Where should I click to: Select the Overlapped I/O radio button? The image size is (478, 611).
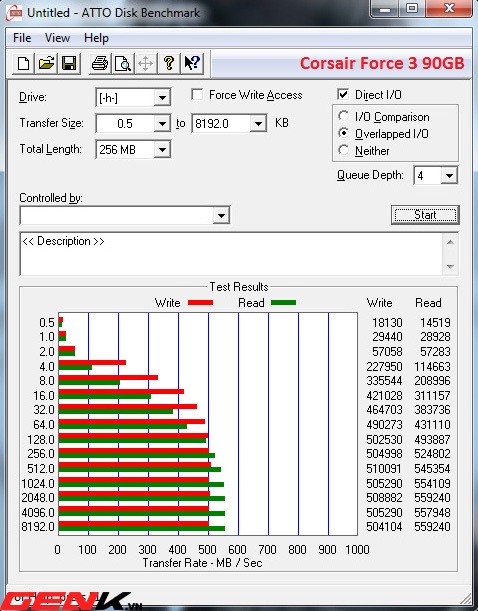click(x=343, y=133)
